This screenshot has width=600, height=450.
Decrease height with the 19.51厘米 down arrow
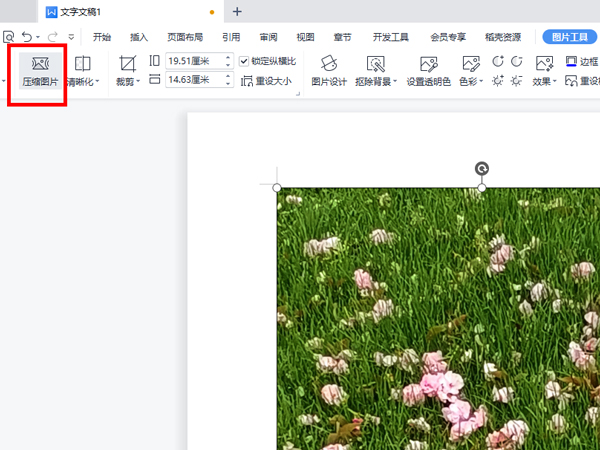coord(228,65)
